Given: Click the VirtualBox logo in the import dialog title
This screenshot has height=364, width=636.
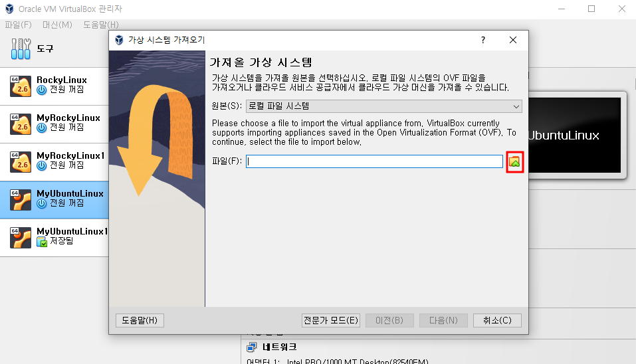Looking at the screenshot, I should (x=119, y=40).
